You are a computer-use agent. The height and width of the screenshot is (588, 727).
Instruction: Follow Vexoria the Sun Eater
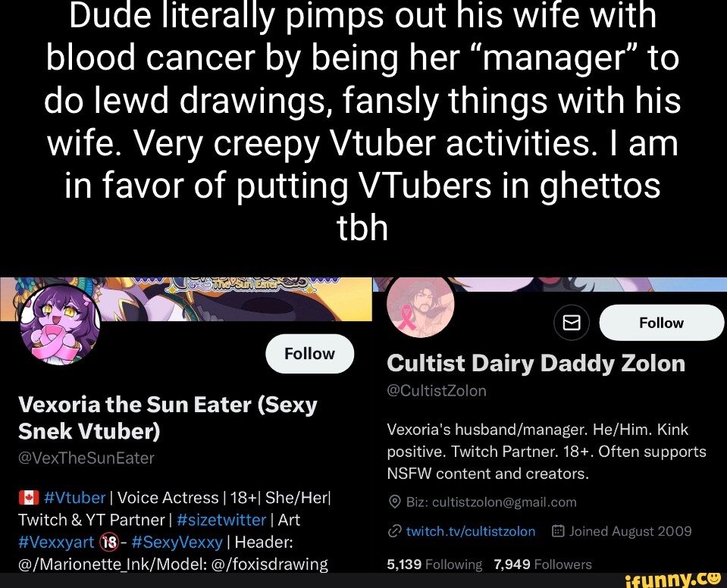point(310,354)
